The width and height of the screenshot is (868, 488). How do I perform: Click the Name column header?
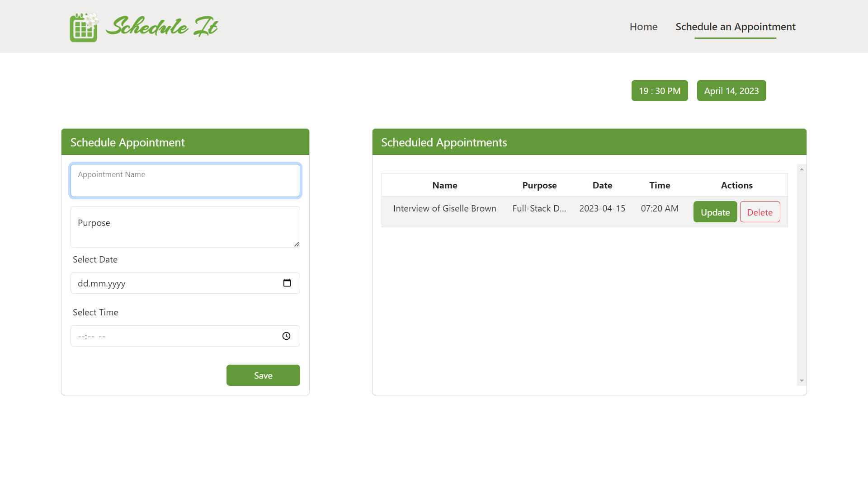pyautogui.click(x=445, y=185)
